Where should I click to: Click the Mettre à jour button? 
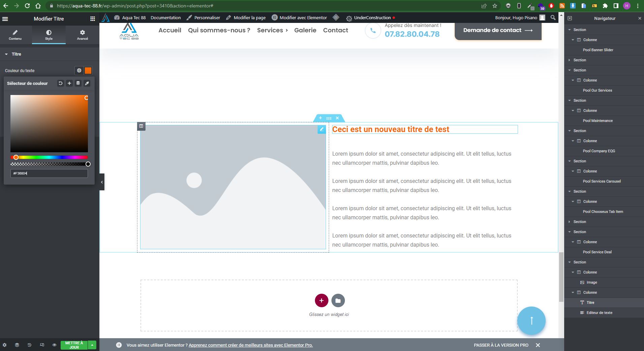[74, 345]
